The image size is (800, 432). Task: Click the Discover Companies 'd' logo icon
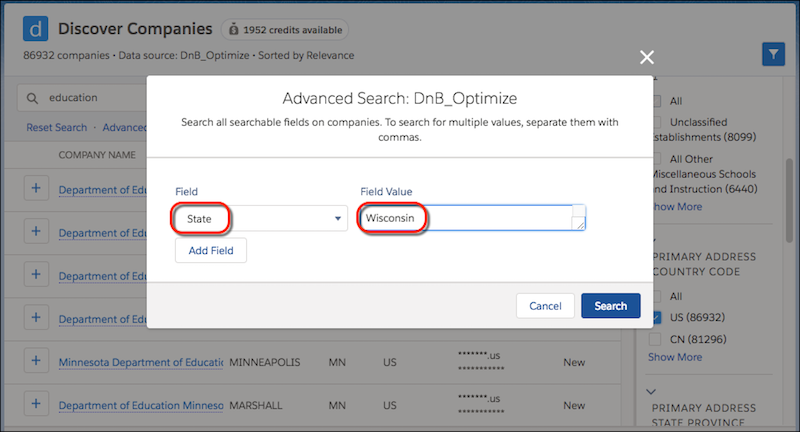(x=35, y=29)
